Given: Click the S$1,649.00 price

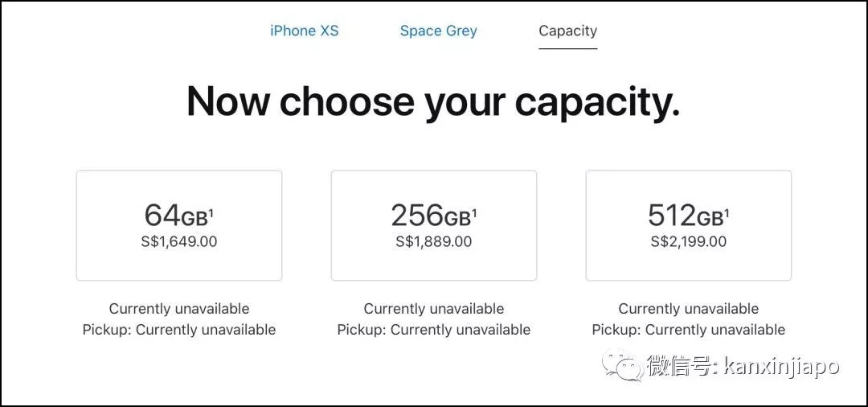Looking at the screenshot, I should [x=179, y=241].
